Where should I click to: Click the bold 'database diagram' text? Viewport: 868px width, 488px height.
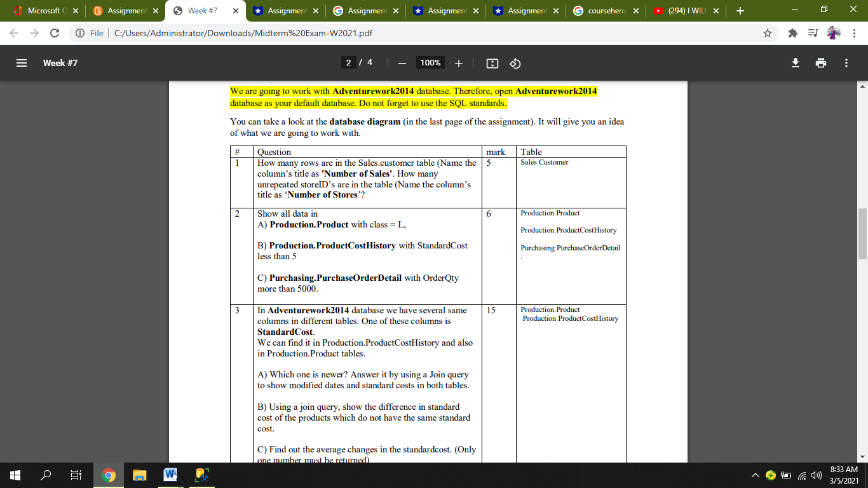[x=365, y=121]
